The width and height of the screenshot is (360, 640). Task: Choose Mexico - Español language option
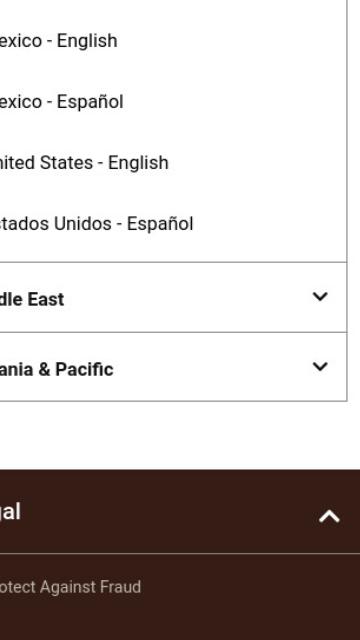(x=61, y=102)
